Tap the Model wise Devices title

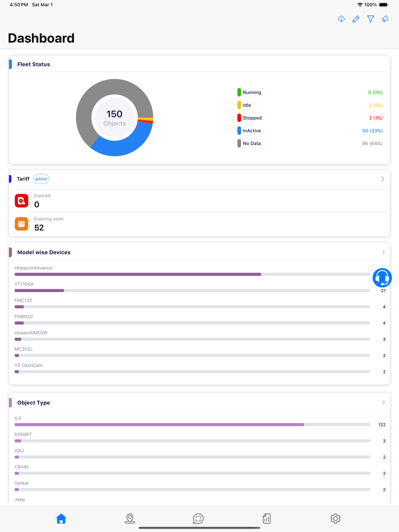(44, 252)
